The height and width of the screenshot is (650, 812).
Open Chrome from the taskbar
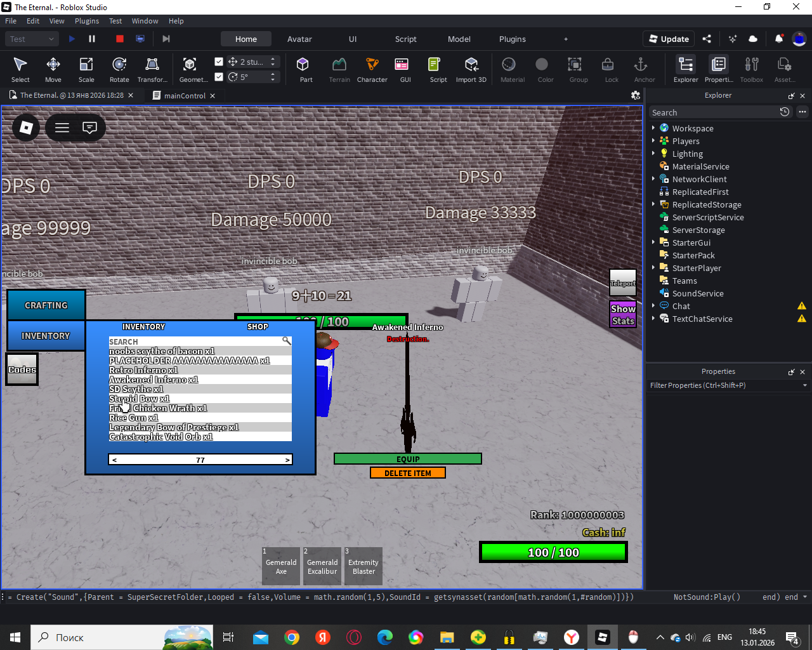click(292, 637)
